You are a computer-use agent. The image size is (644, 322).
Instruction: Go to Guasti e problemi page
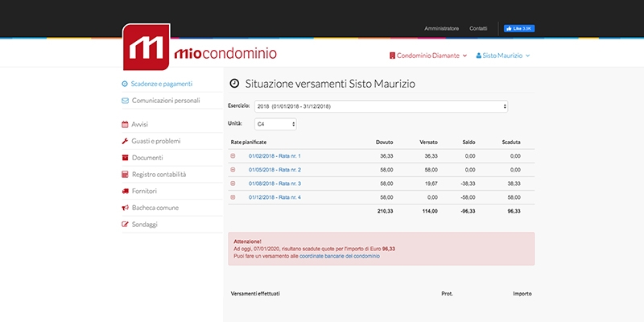(156, 141)
